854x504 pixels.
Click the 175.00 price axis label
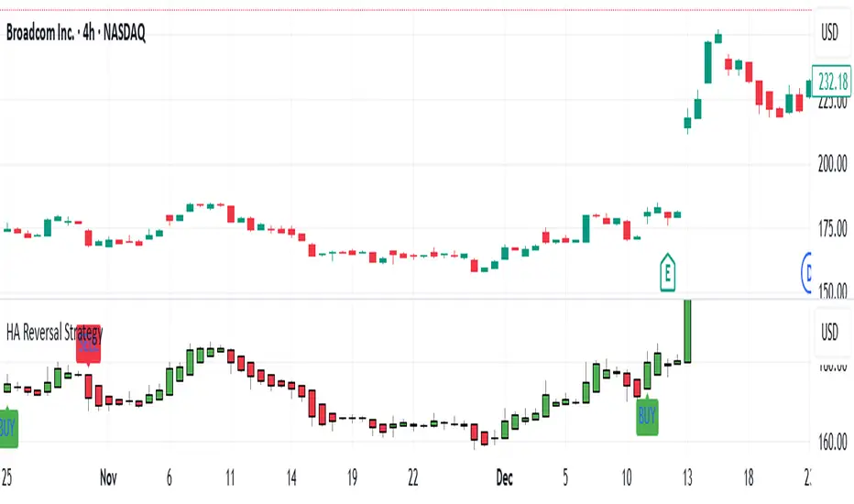832,229
